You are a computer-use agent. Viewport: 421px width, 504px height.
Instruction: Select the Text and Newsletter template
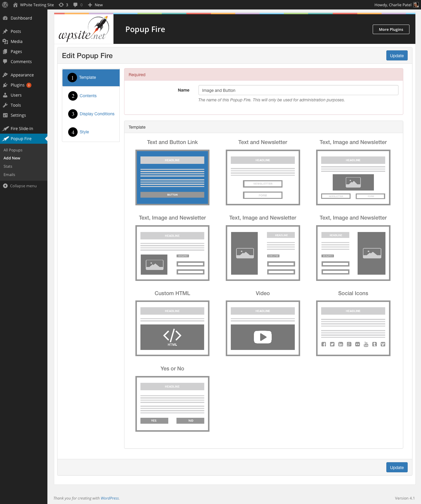coord(263,177)
